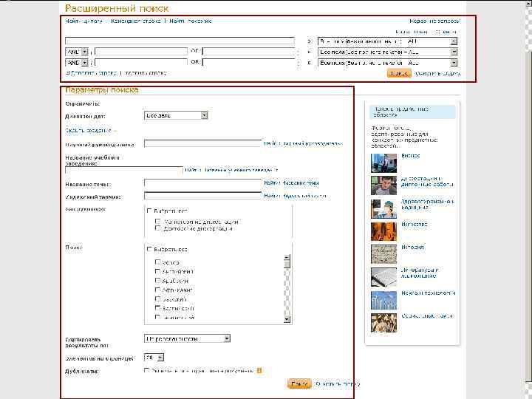Tick the Английский language checkbox

157,271
